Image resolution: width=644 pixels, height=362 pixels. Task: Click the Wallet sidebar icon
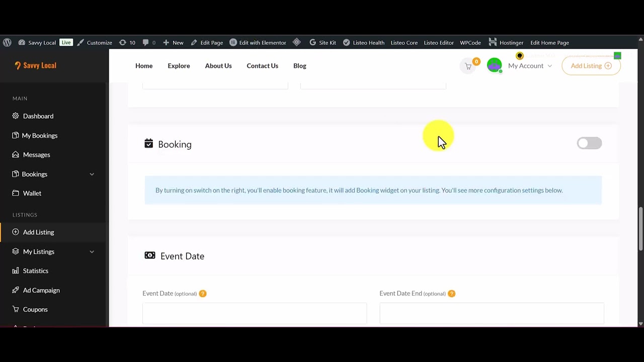tap(16, 194)
